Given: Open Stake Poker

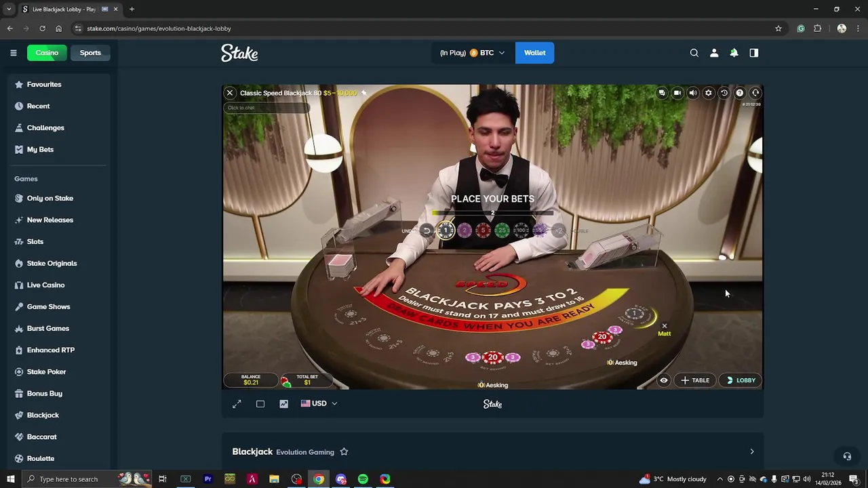Looking at the screenshot, I should pyautogui.click(x=60, y=372).
